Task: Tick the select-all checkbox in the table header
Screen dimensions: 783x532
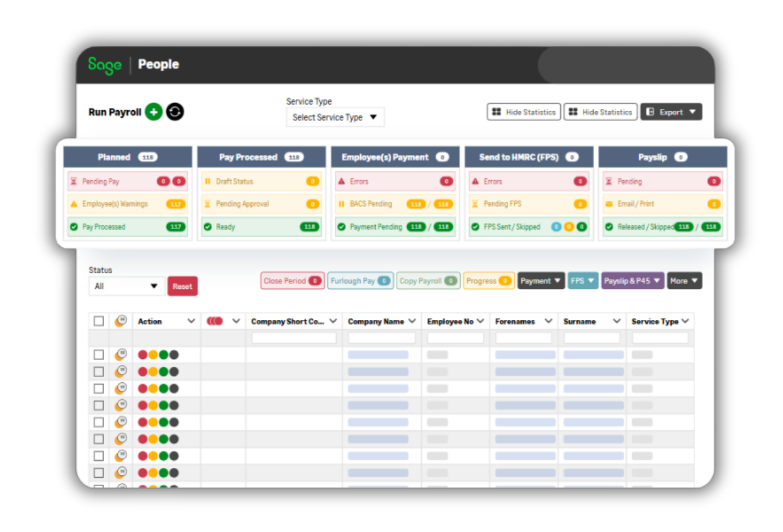Action: pyautogui.click(x=99, y=321)
